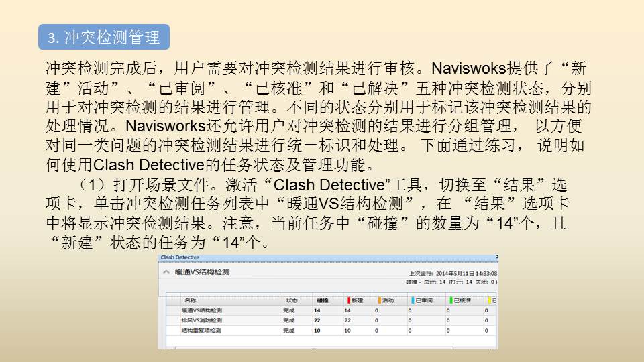Screen dimensions: 644x362
Task: Click the 3. 冲突检测管理 slide heading
Action: 104,37
